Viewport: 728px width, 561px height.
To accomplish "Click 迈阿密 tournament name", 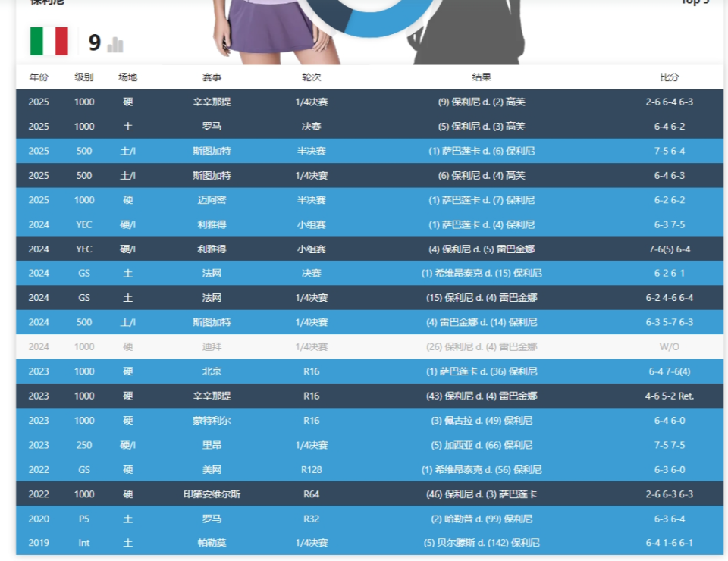I will click(x=212, y=200).
